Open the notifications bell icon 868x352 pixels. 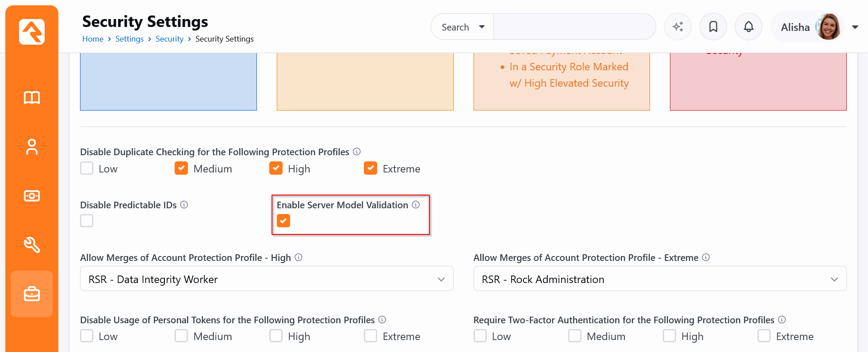coord(749,27)
